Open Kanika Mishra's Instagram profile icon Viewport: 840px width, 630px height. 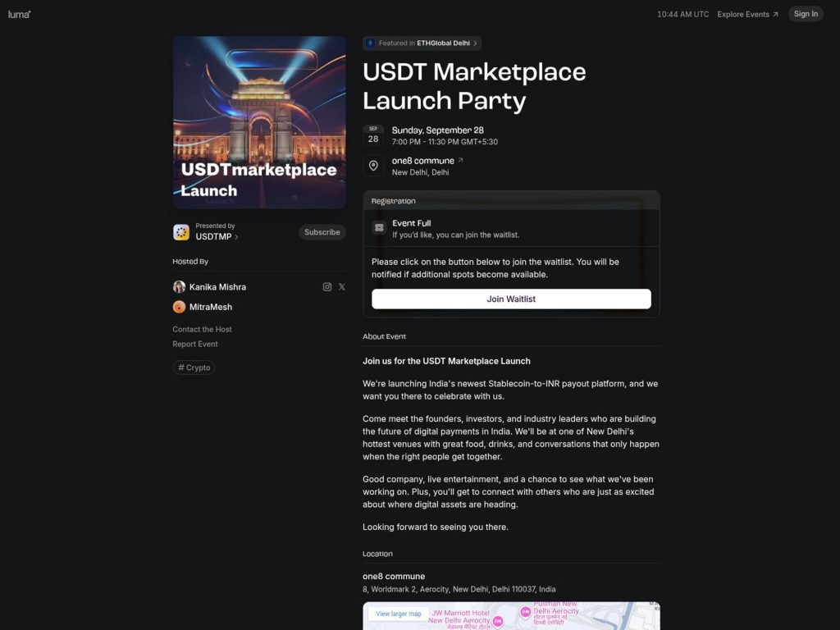click(x=327, y=286)
